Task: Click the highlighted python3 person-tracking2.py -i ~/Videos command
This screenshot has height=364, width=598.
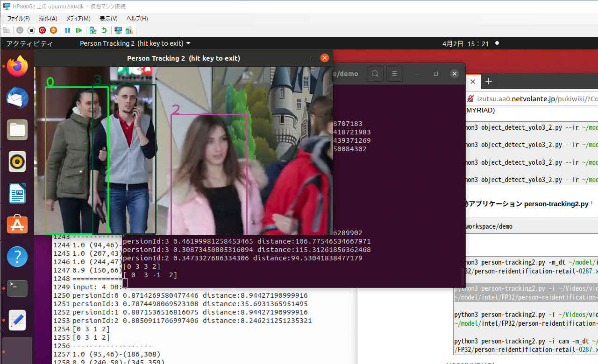Action: [x=526, y=293]
